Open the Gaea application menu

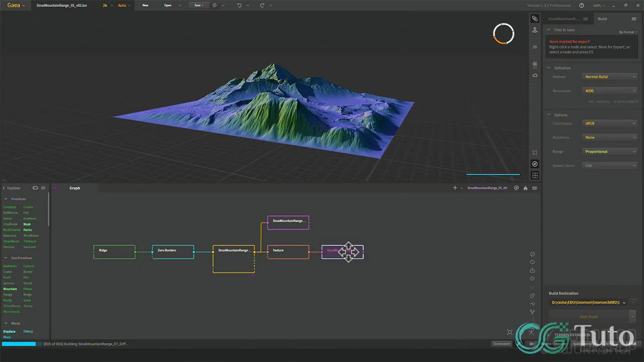14,5
